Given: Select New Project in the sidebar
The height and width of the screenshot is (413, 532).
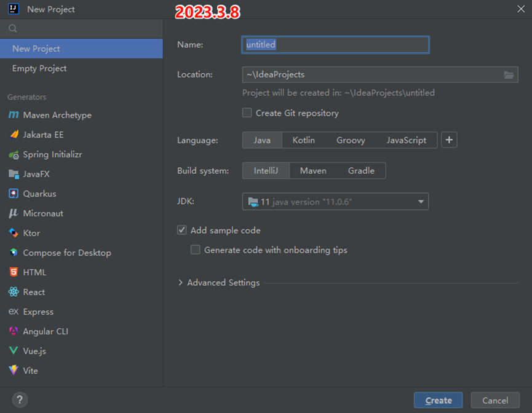Looking at the screenshot, I should [x=81, y=49].
